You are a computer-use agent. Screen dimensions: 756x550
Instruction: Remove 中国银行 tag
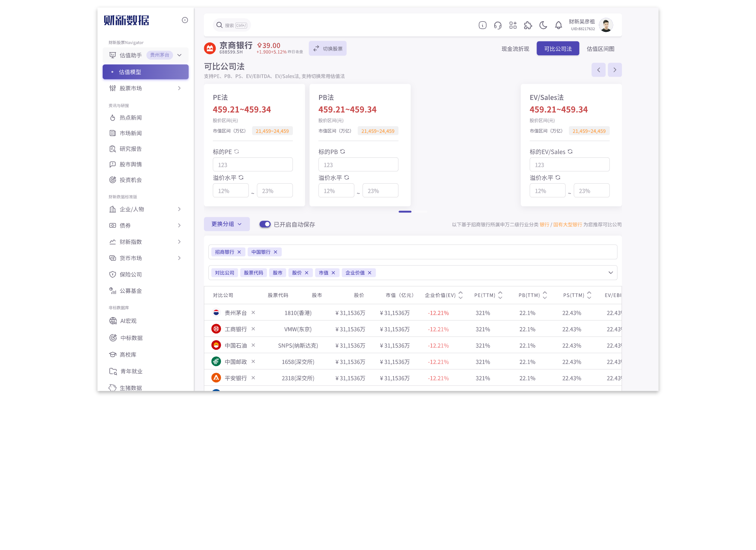pos(275,252)
